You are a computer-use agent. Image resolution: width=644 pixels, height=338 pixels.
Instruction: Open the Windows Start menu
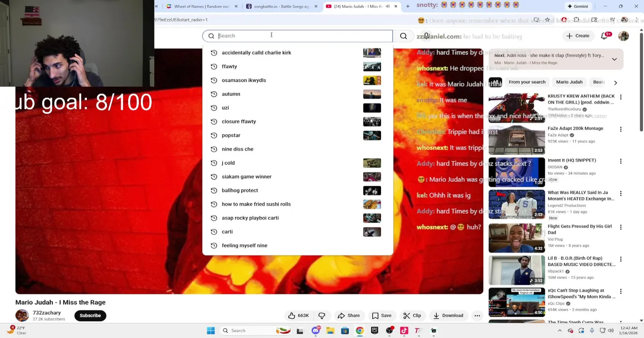(x=211, y=330)
